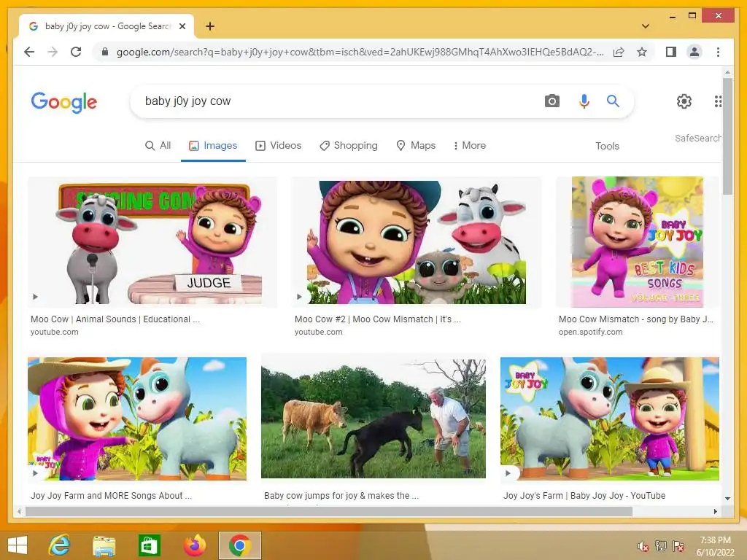Image resolution: width=747 pixels, height=560 pixels.
Task: Select the Images tab
Action: (213, 145)
